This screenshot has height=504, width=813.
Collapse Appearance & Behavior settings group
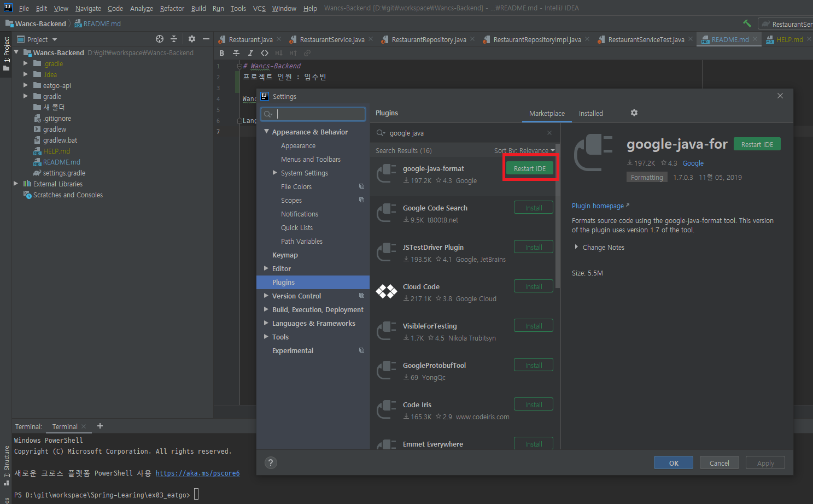266,132
